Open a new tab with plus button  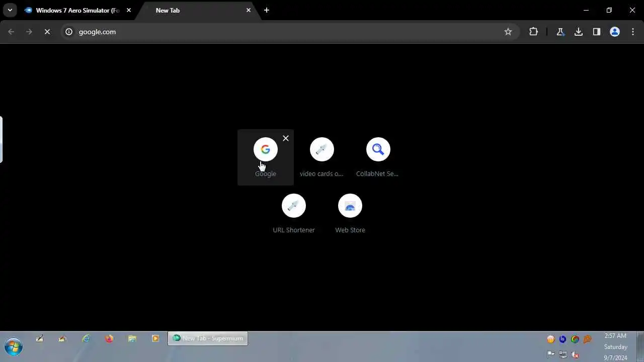[x=267, y=10]
